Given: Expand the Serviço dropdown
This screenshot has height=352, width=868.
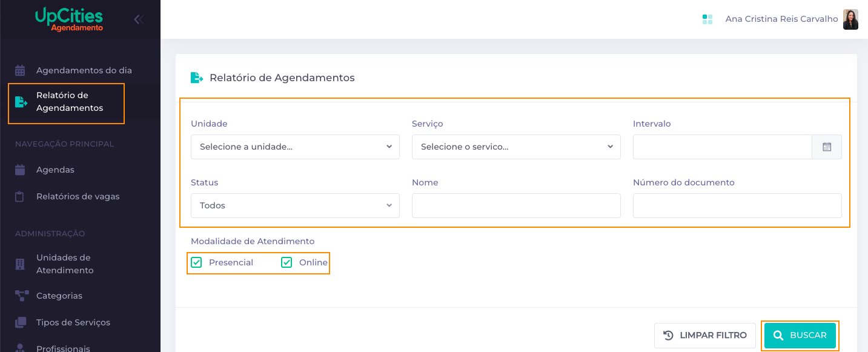Looking at the screenshot, I should pyautogui.click(x=516, y=147).
